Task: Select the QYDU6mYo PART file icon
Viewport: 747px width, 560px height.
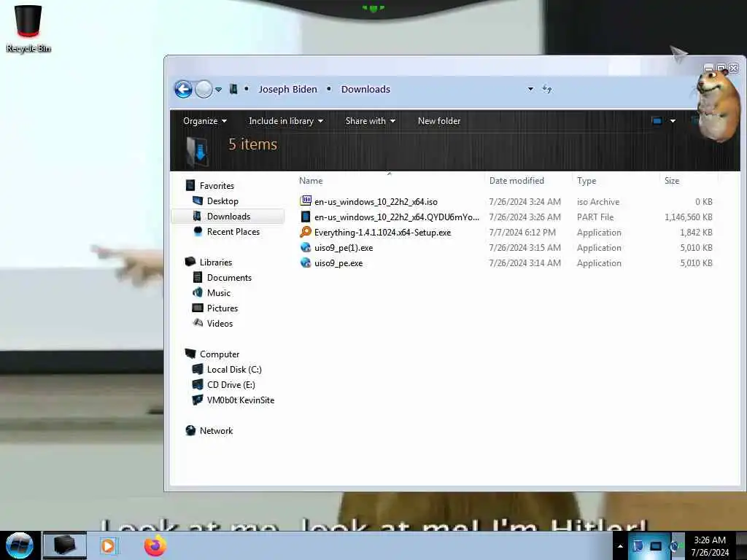Action: [x=306, y=217]
